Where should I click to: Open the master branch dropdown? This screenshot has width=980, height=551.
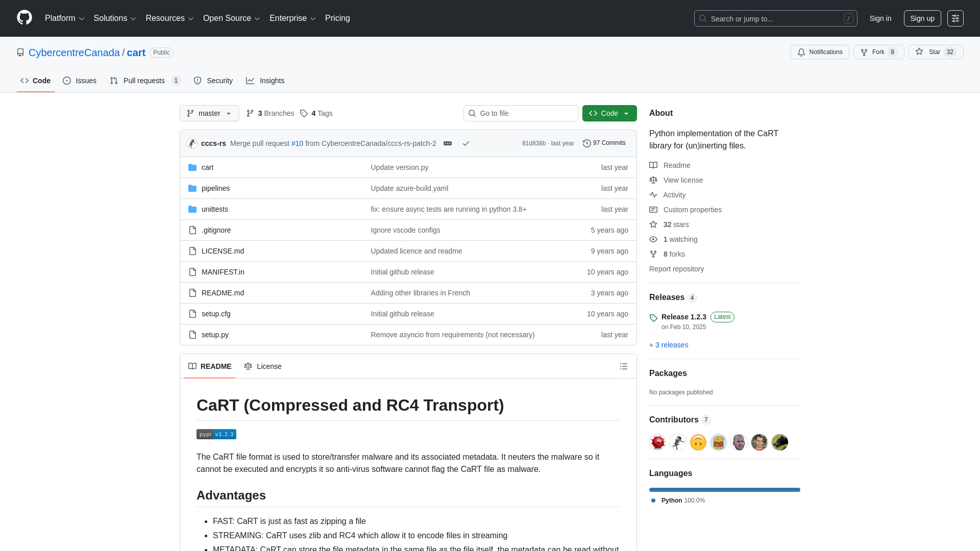point(209,113)
